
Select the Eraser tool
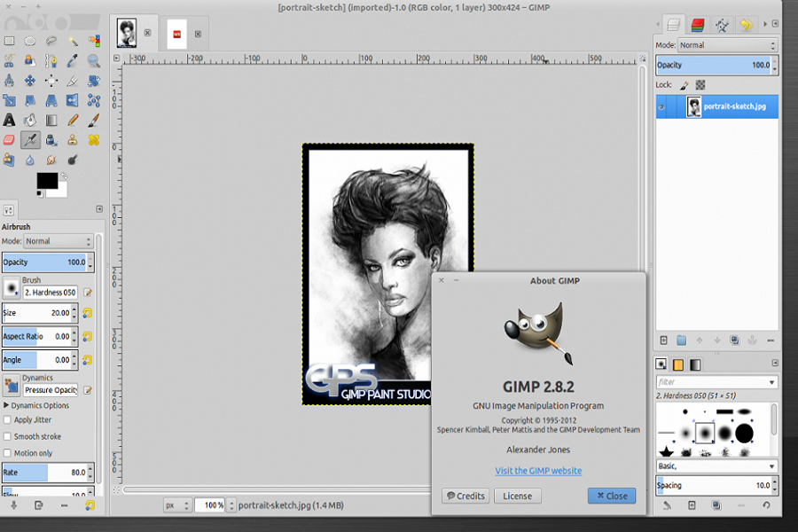(x=9, y=140)
